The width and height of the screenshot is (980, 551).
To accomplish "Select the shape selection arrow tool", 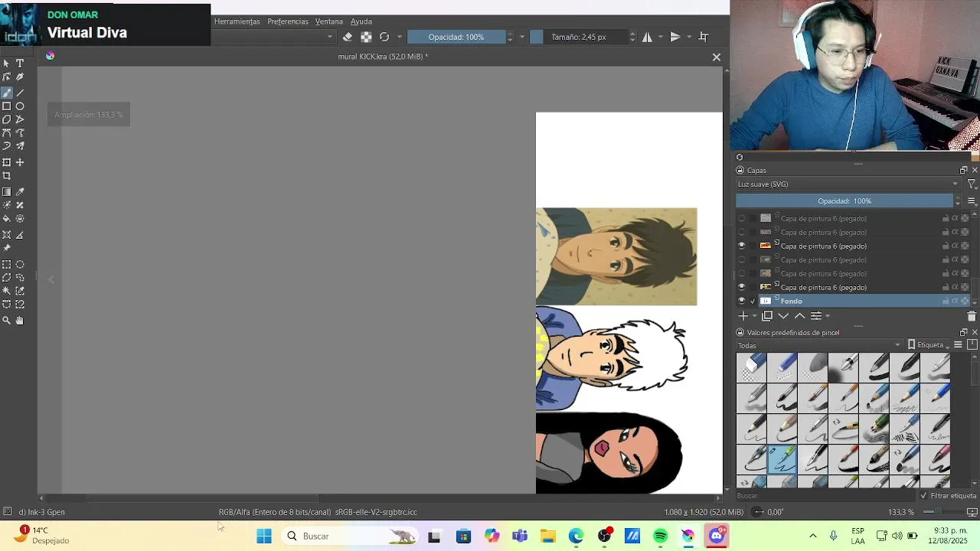I will coord(7,64).
